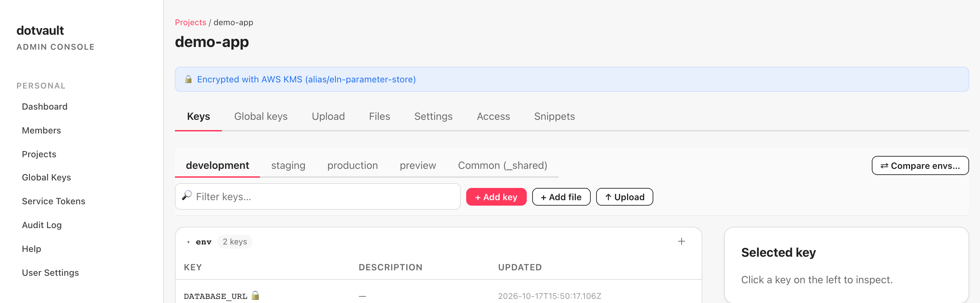Screen dimensions: 980x303
Task: Click the DESCRIPTION column header
Action: (390, 267)
